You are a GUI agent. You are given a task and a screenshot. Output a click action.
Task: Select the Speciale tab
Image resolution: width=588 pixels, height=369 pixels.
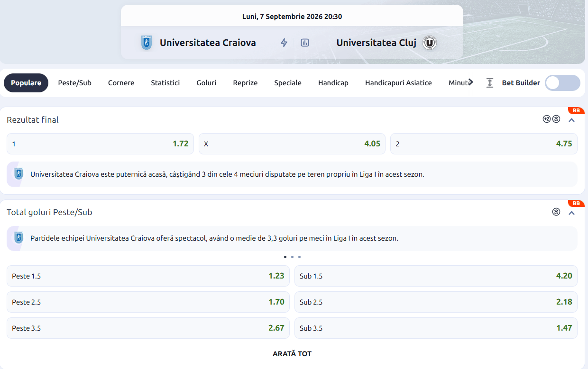tap(288, 83)
